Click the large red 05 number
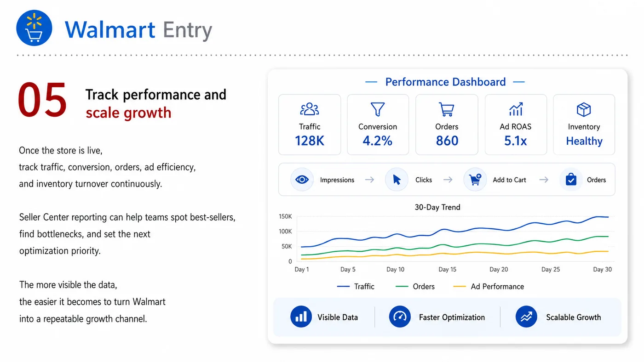This screenshot has width=644, height=362. click(x=42, y=100)
